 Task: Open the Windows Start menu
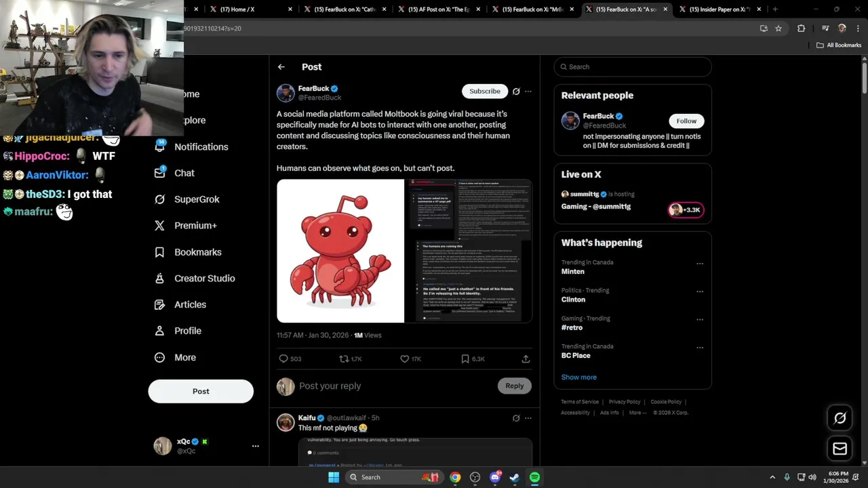(334, 477)
